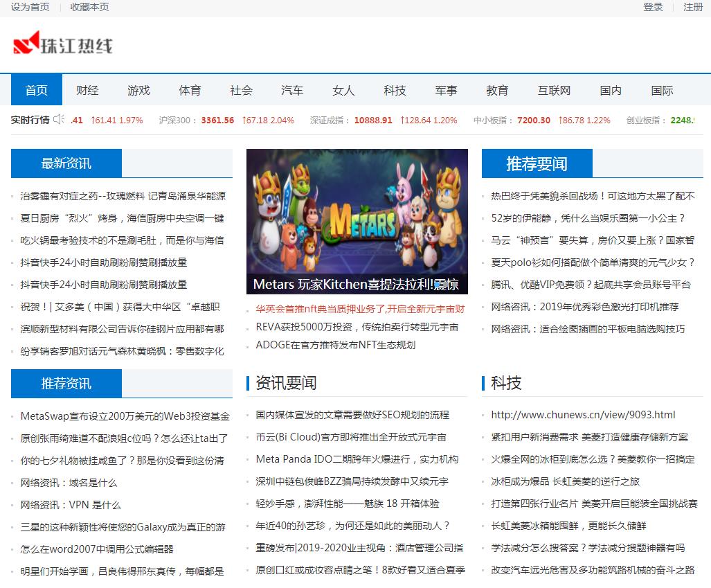Open red headline 华英会首推nft典当质押业务
The width and height of the screenshot is (711, 588).
point(361,308)
